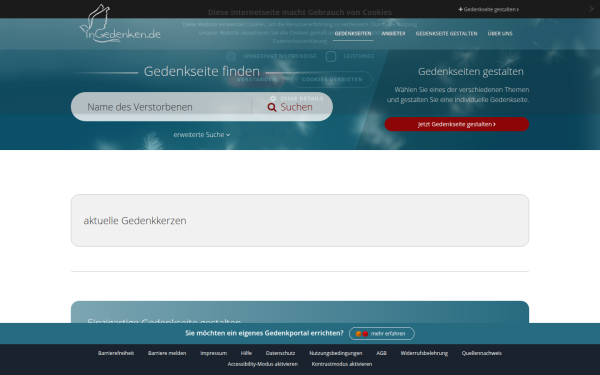Expand the erweiterte Suche options
This screenshot has width=600, height=375.
pos(202,135)
